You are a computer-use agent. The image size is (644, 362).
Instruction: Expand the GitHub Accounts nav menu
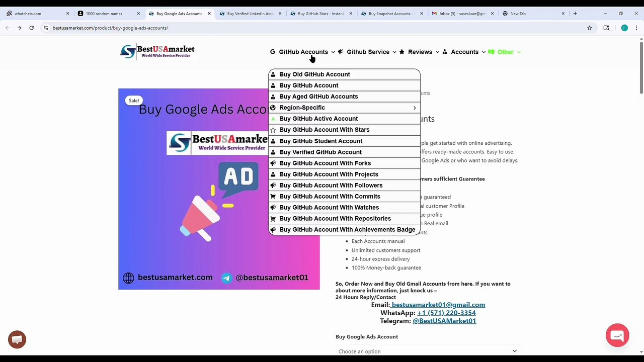pyautogui.click(x=302, y=52)
